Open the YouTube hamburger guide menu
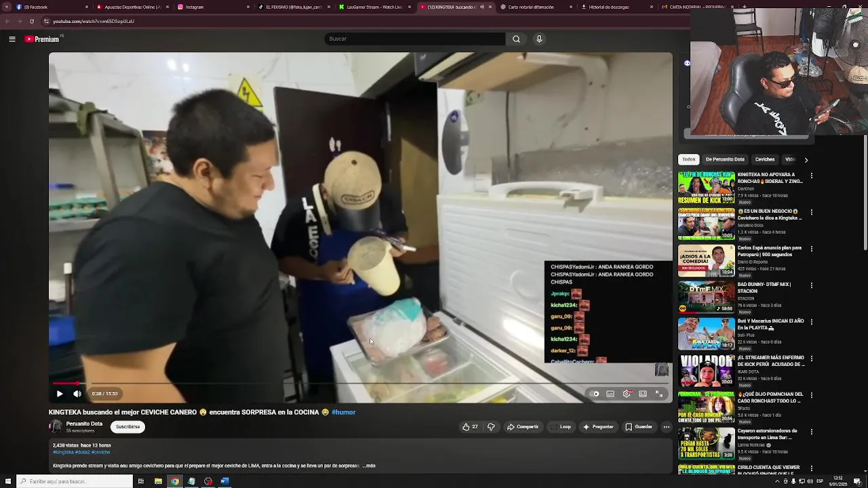The width and height of the screenshot is (868, 488). 12,39
